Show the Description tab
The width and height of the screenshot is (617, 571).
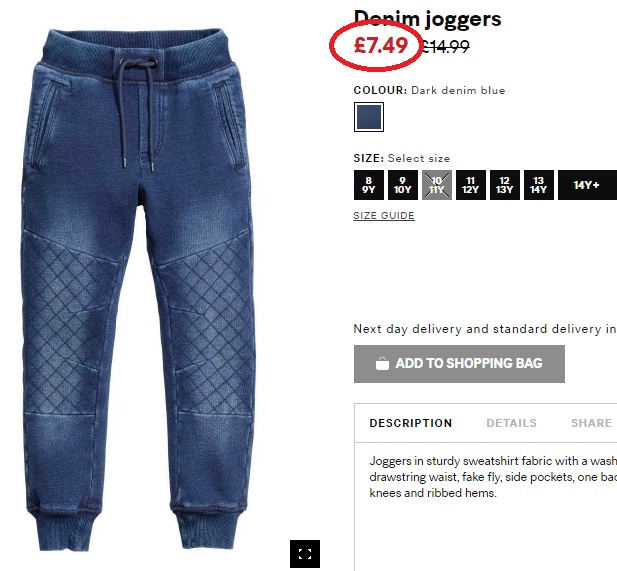click(x=411, y=423)
